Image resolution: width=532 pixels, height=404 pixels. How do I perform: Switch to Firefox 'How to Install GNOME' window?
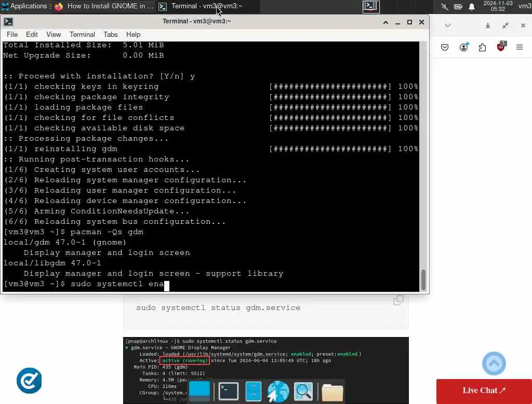(x=104, y=6)
